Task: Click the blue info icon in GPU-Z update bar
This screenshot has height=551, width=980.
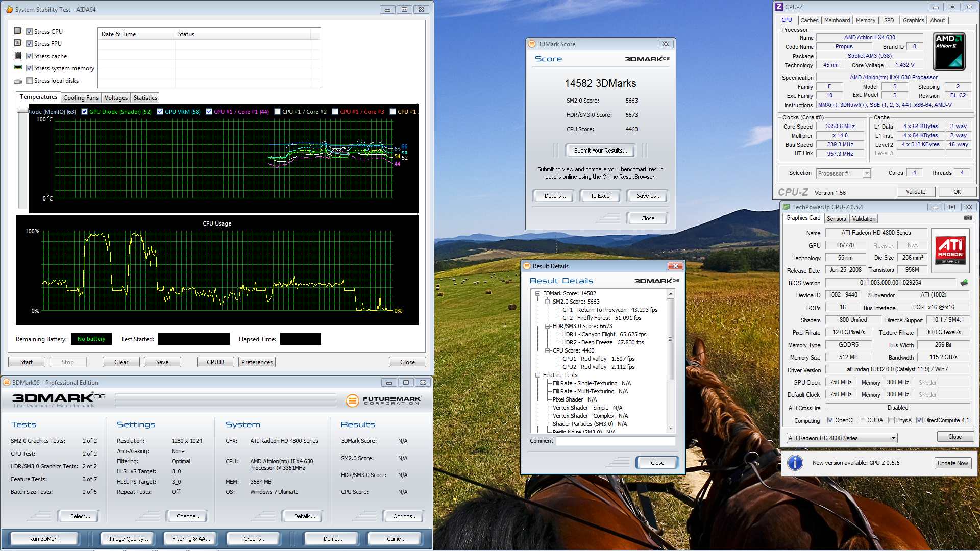Action: click(795, 463)
